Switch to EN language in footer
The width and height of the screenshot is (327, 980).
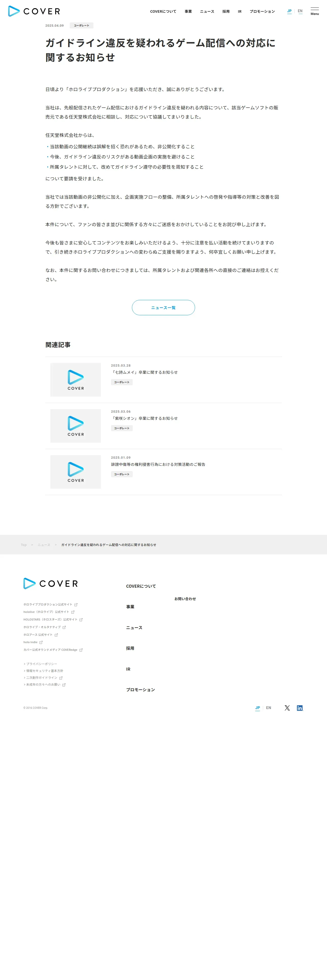pyautogui.click(x=268, y=708)
